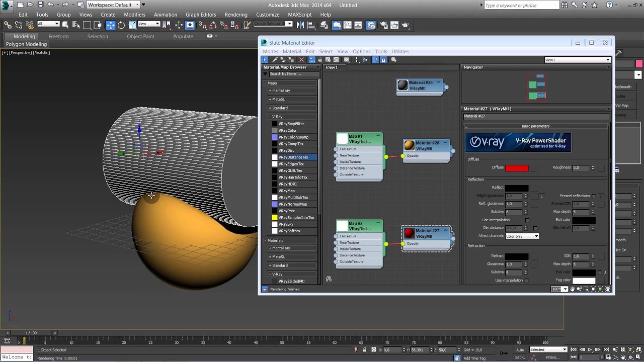Click the Material #27 name field
Image resolution: width=644 pixels, height=362 pixels.
536,116
